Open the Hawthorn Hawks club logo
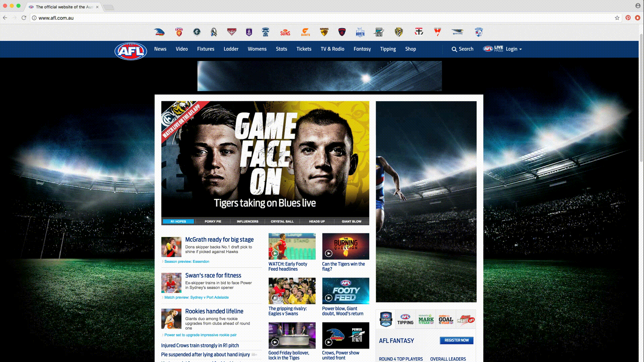The width and height of the screenshot is (644, 362). (x=324, y=32)
